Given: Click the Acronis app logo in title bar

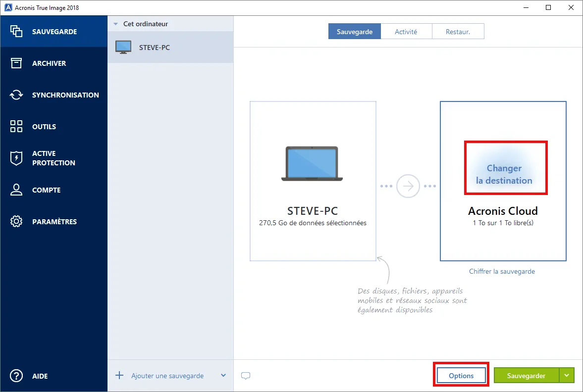Looking at the screenshot, I should click(x=8, y=7).
